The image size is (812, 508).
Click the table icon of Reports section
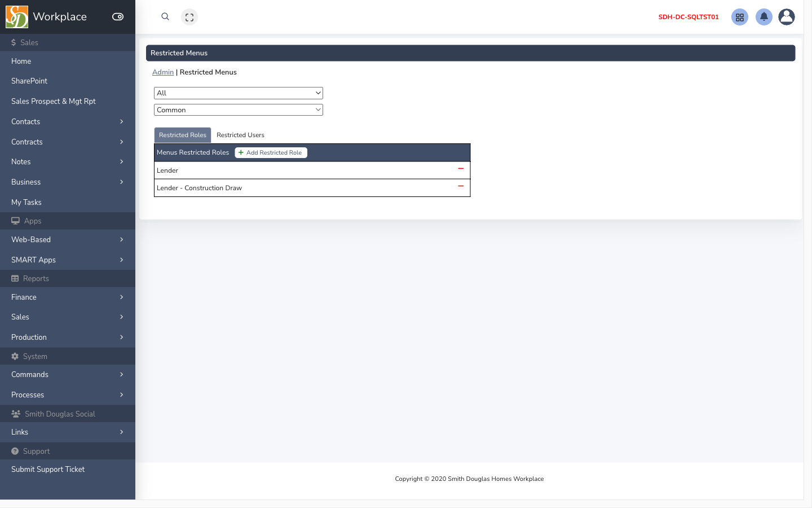click(x=15, y=278)
